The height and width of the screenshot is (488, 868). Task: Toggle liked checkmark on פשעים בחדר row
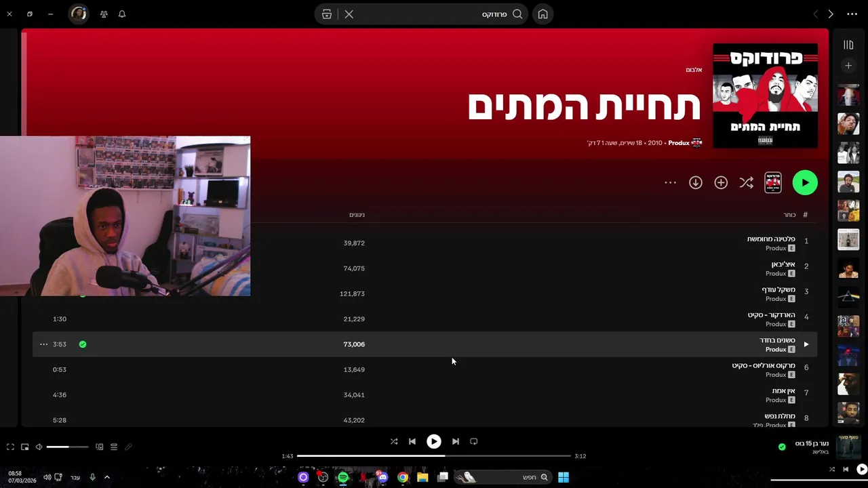[83, 344]
